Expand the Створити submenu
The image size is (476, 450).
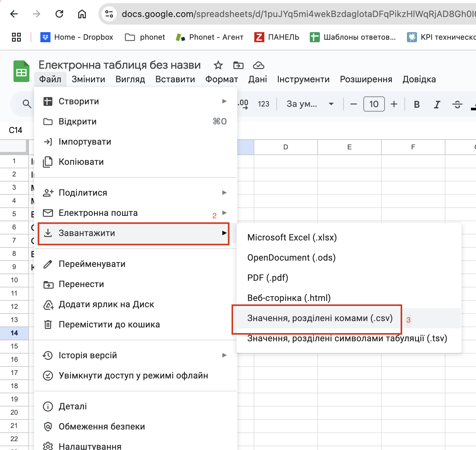coord(135,101)
